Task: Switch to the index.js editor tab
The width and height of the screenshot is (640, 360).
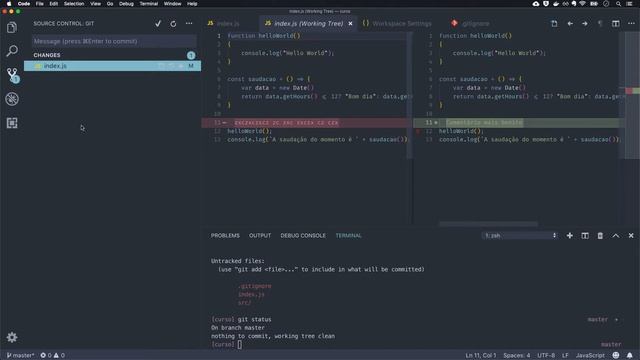Action: tap(229, 24)
